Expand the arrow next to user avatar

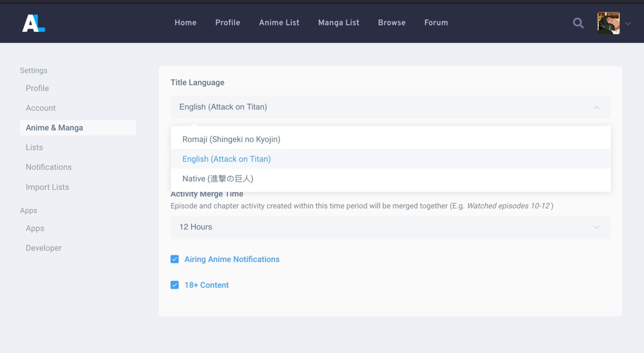point(628,24)
